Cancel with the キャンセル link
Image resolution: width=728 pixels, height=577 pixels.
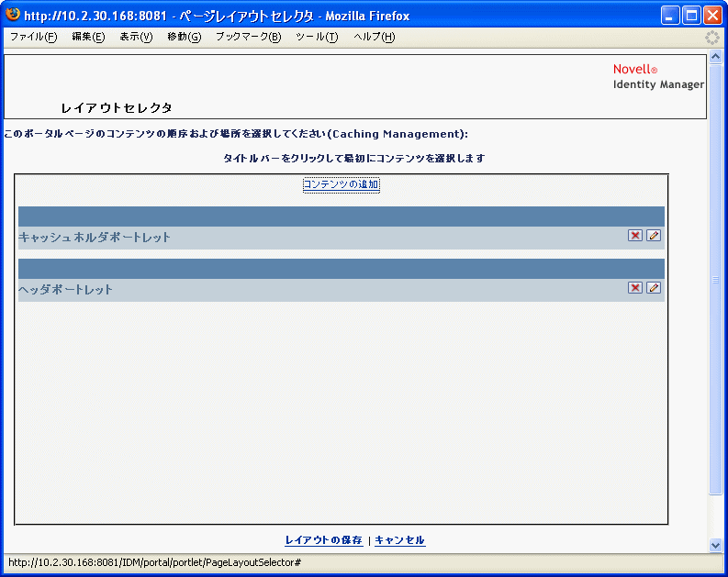[399, 540]
